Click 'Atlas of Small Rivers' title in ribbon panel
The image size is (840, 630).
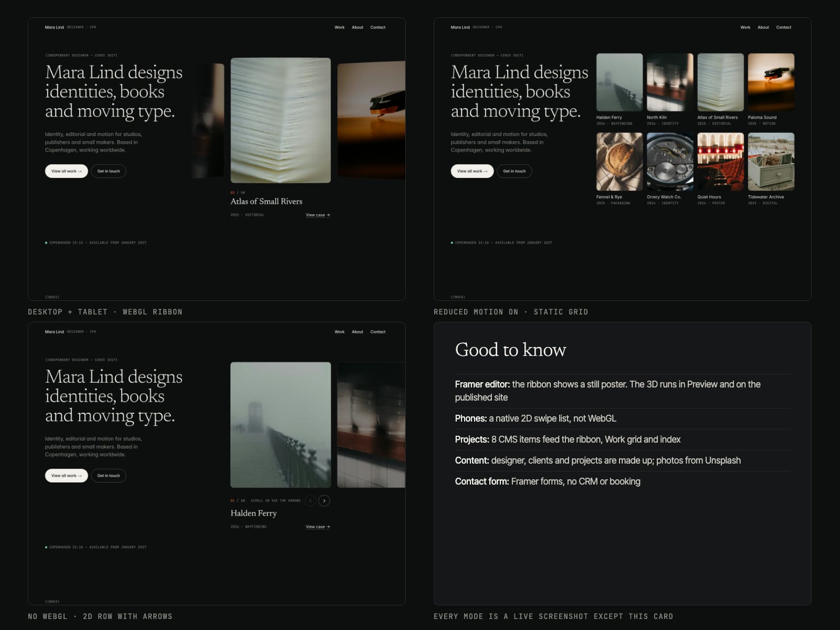pos(267,202)
